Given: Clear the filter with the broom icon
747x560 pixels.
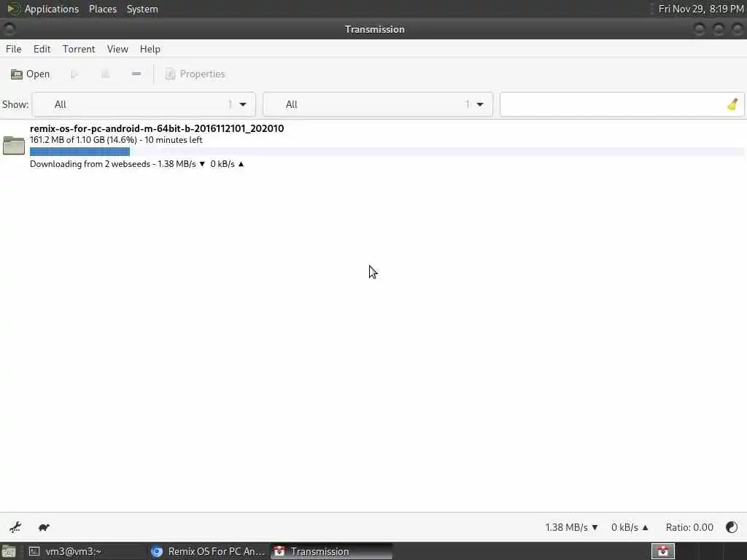Looking at the screenshot, I should tap(732, 104).
